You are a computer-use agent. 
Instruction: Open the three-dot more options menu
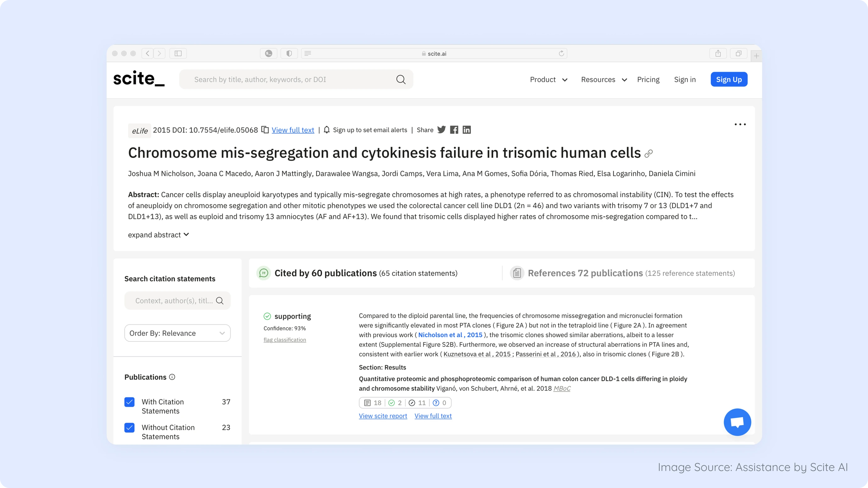pyautogui.click(x=740, y=124)
